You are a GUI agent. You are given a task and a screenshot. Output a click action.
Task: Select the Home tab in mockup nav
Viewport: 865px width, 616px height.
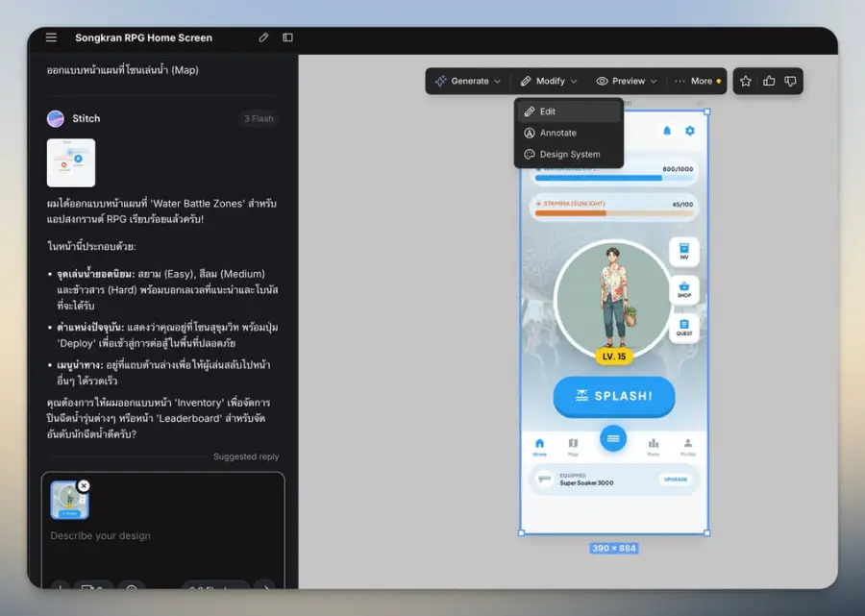pos(539,447)
